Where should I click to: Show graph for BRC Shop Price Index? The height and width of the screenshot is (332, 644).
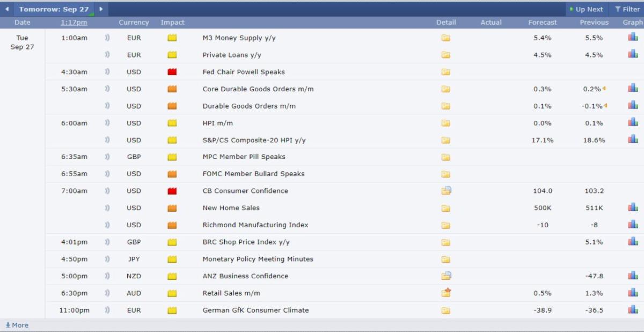(x=633, y=241)
